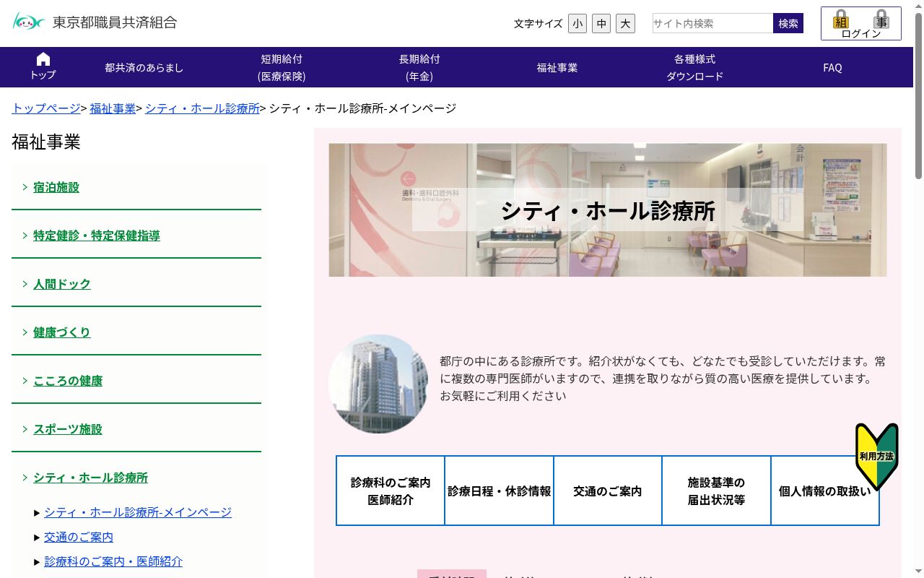
Task: Expand the 健康づくり sidebar chevron
Action: pos(25,332)
